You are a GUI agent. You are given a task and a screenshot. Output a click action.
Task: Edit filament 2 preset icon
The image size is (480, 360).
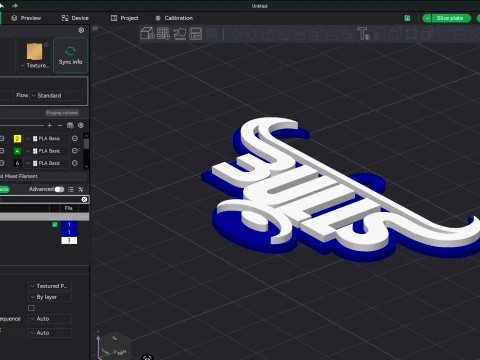pos(75,138)
